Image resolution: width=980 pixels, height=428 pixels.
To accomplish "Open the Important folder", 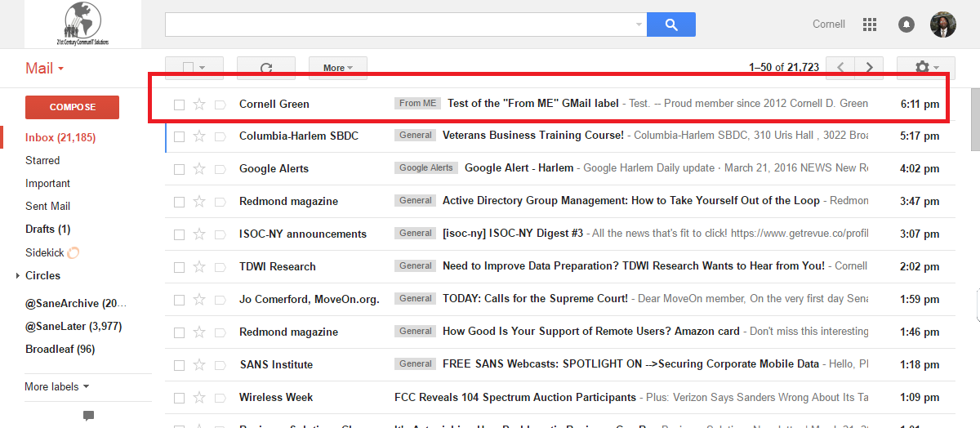I will 47,183.
